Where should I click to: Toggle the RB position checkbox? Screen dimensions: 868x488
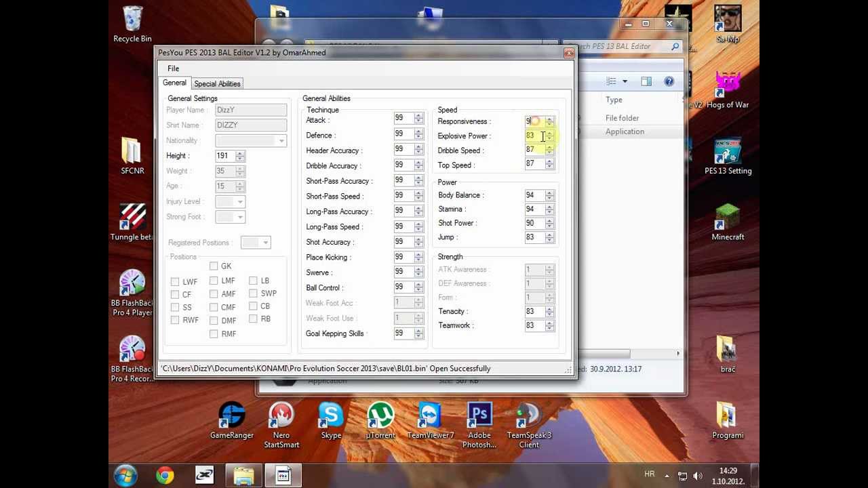coord(253,319)
